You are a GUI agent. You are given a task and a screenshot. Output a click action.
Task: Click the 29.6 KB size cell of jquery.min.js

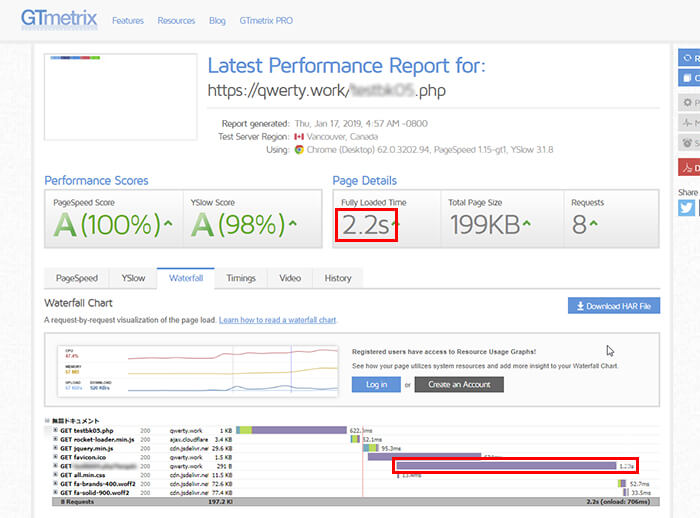click(x=222, y=448)
